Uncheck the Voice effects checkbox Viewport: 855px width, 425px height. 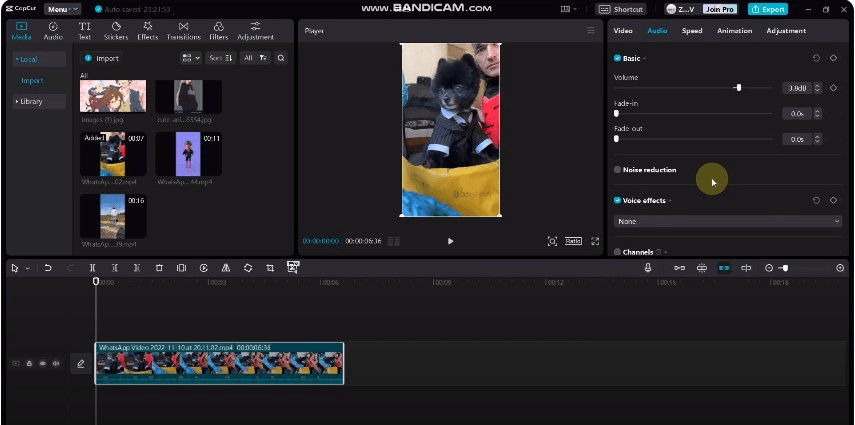[x=617, y=200]
